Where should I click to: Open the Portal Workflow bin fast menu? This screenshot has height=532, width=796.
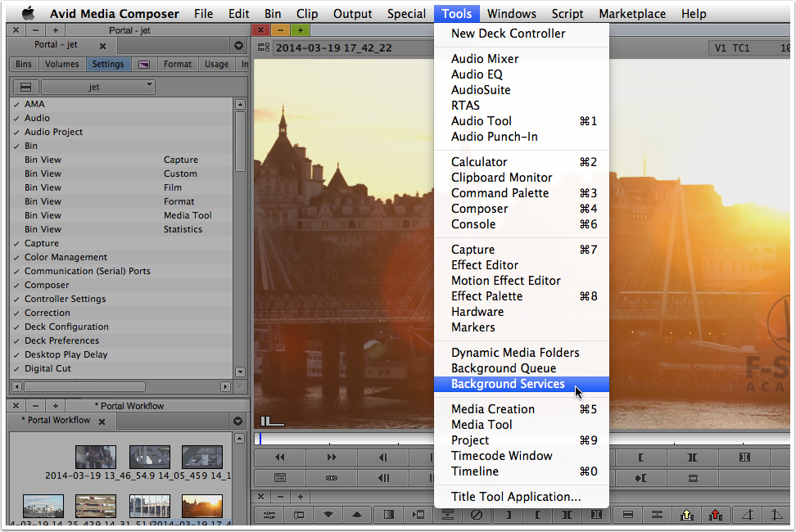[x=237, y=421]
